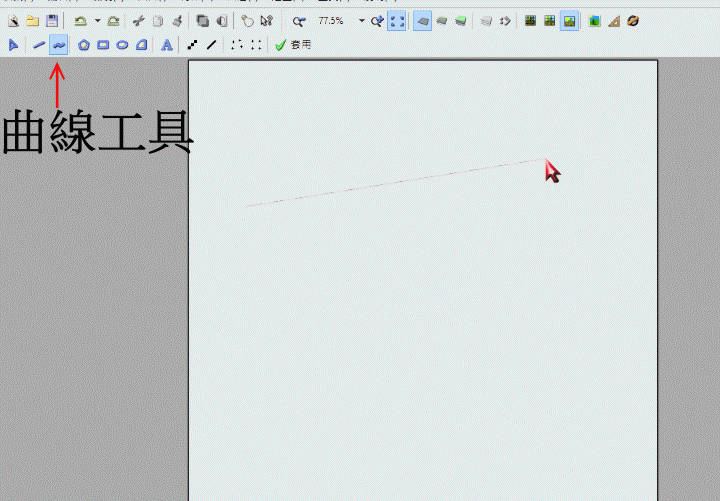This screenshot has width=720, height=501.
Task: Click the 77.5% zoom level field
Action: pos(331,21)
